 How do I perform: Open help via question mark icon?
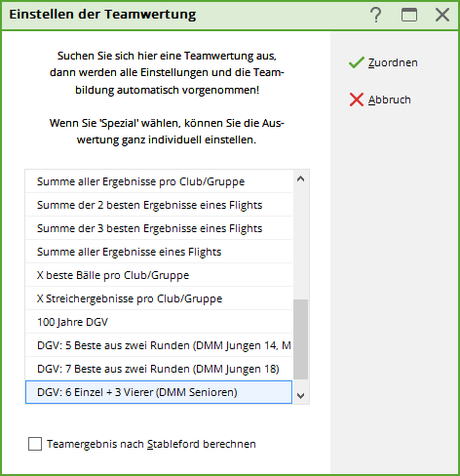376,15
